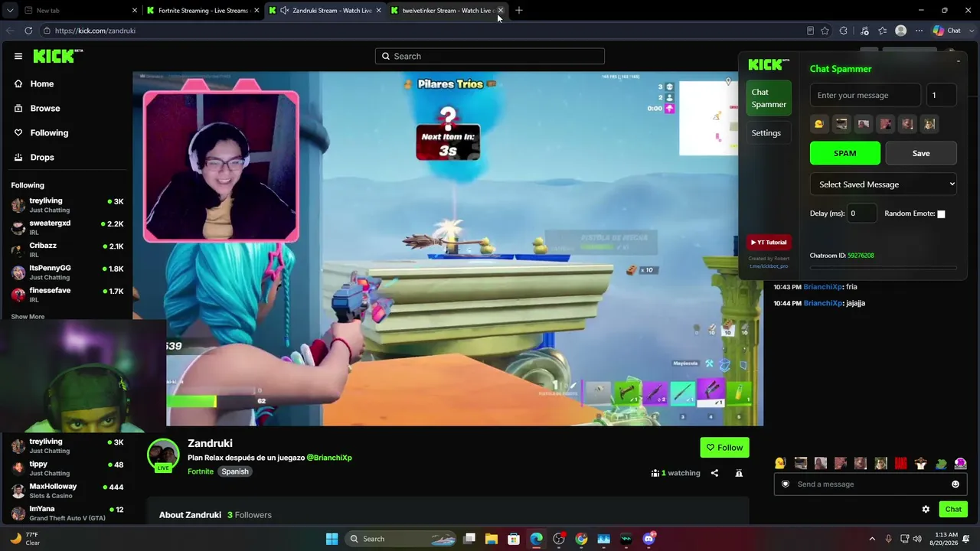Viewport: 980px width, 551px height.
Task: Open the @BrianchiXp mention link
Action: (329, 458)
